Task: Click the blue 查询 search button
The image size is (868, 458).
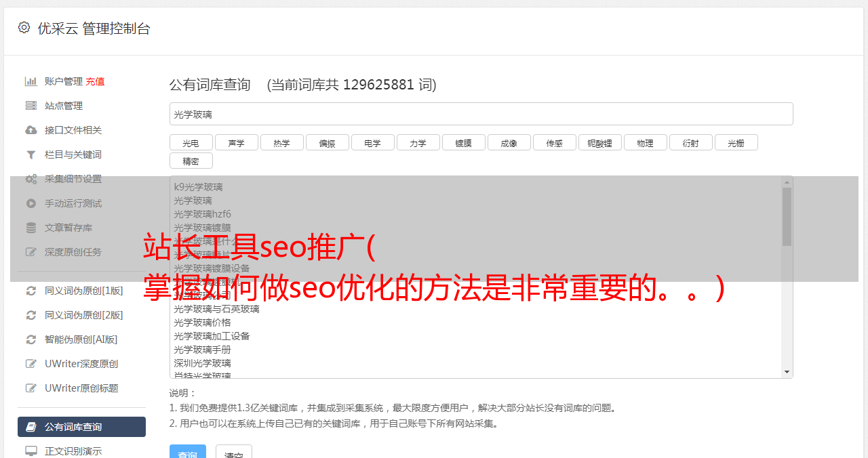Action: tap(188, 453)
